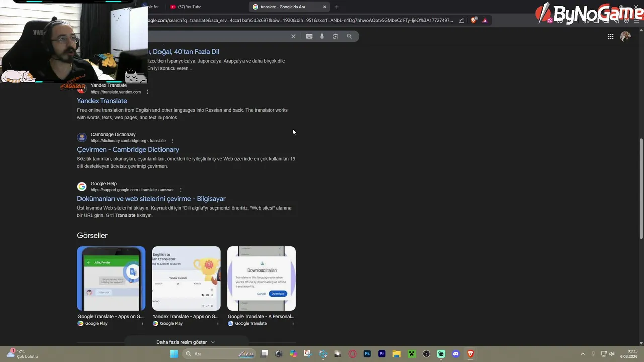Image resolution: width=644 pixels, height=362 pixels.
Task: Open Premiere Pro from the taskbar
Action: click(x=382, y=354)
